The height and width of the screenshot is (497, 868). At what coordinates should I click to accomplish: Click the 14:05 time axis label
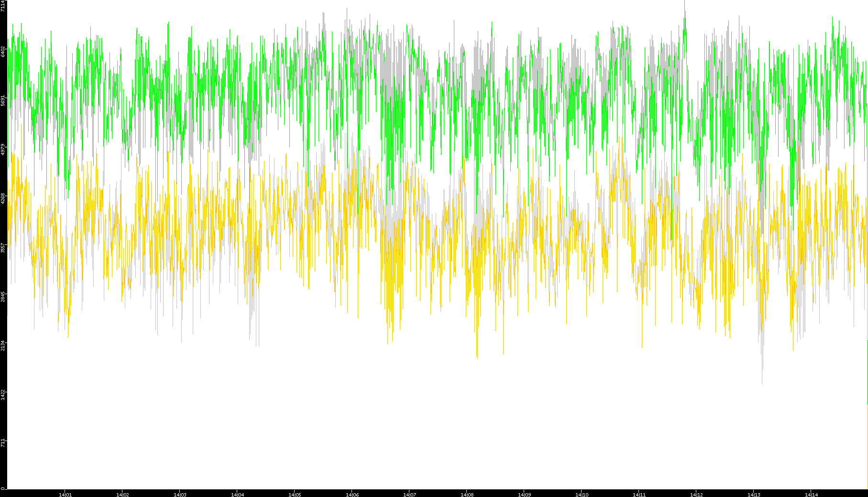(x=295, y=494)
